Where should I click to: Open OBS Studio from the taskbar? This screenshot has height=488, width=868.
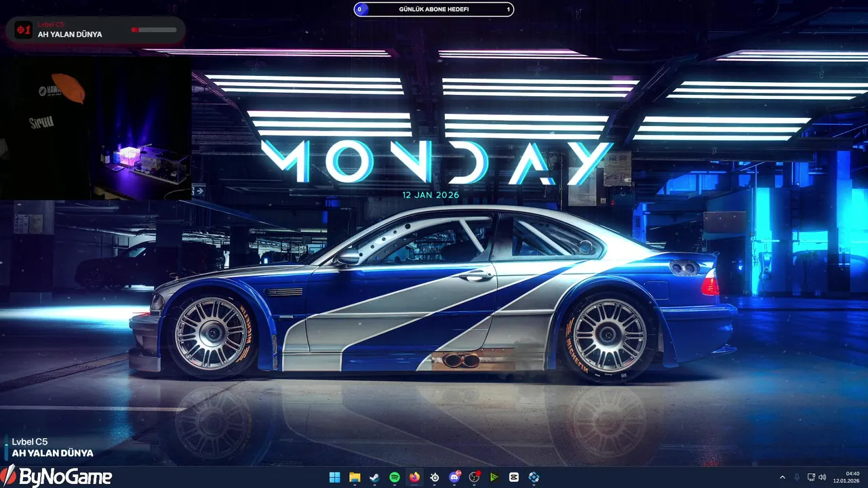point(475,477)
